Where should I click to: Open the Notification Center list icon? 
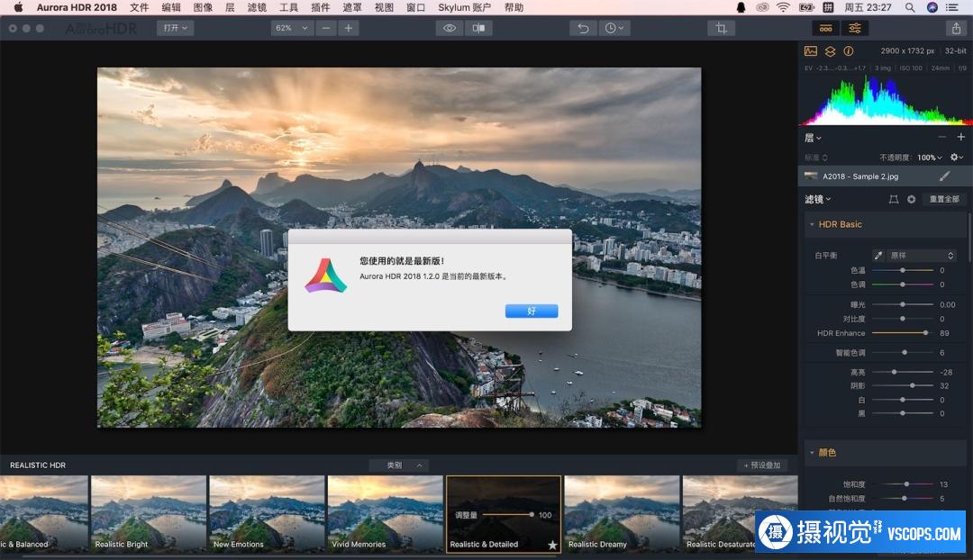click(952, 7)
